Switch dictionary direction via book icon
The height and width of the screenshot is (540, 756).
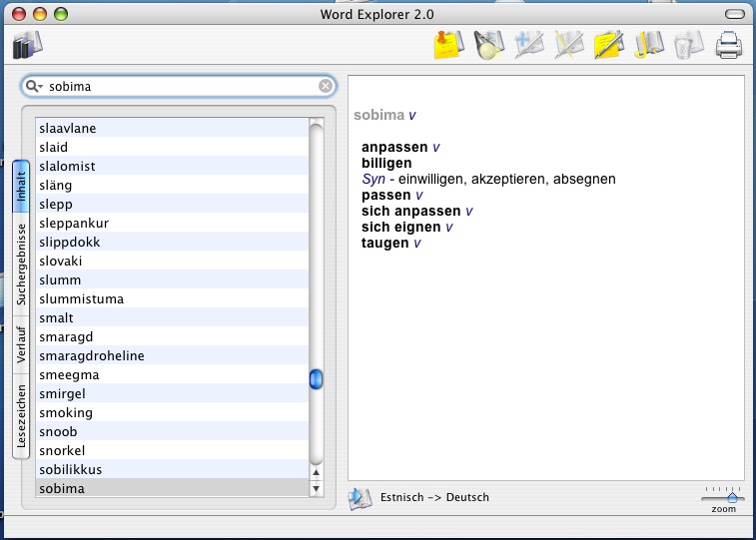tap(361, 498)
